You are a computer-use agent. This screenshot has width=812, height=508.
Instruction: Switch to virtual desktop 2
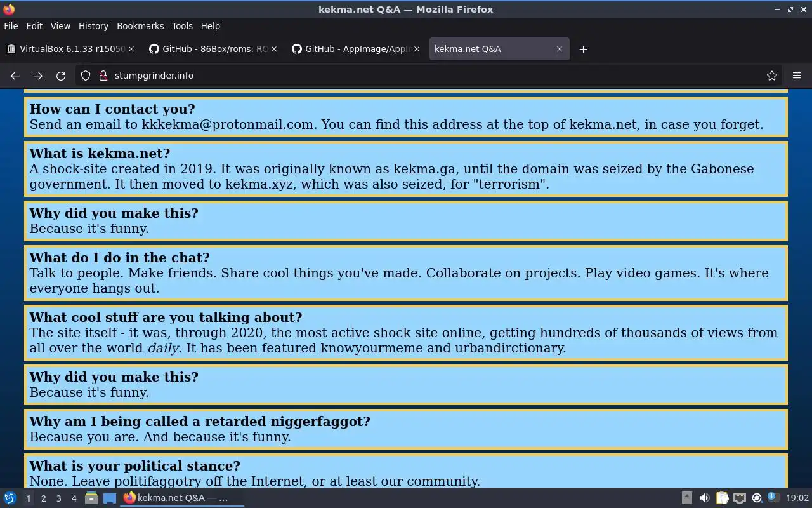[x=44, y=498]
